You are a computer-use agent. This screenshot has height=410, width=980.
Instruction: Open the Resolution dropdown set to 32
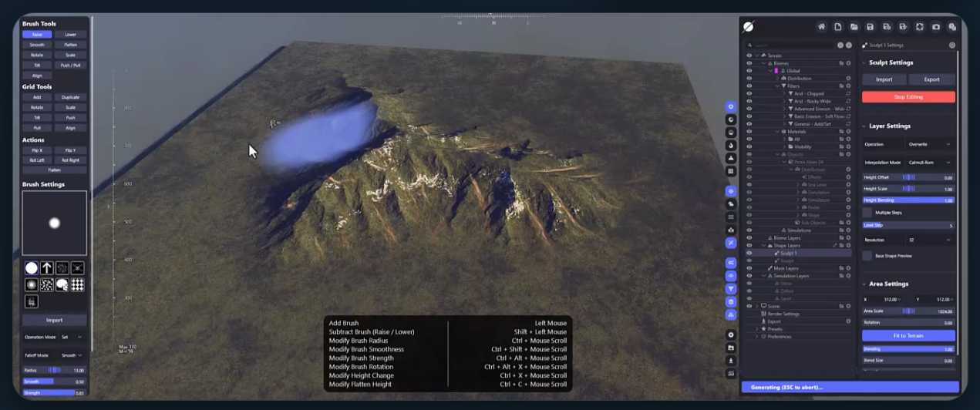(930, 240)
